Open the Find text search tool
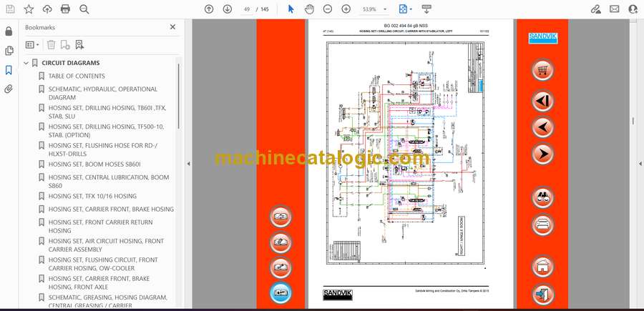 (x=84, y=9)
